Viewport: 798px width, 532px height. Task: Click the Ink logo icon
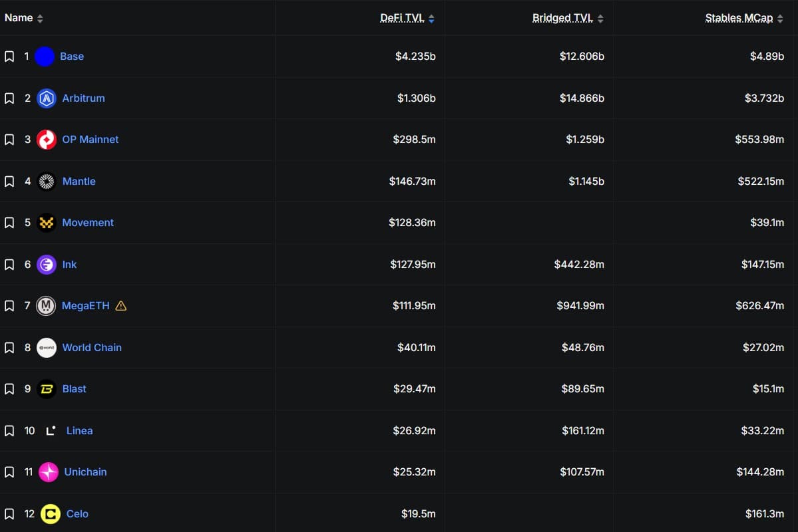tap(47, 265)
